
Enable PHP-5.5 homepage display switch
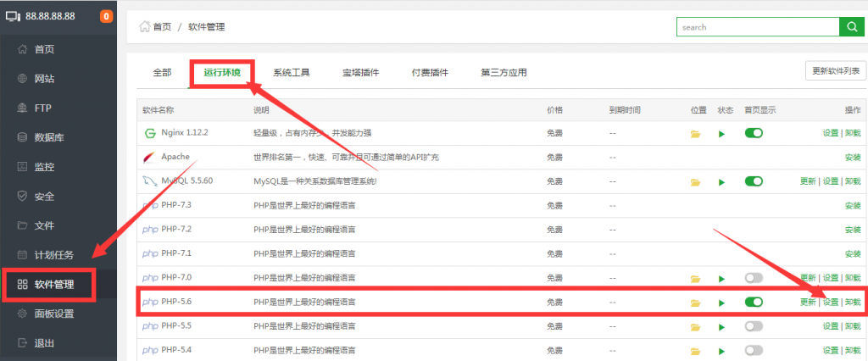coord(754,326)
